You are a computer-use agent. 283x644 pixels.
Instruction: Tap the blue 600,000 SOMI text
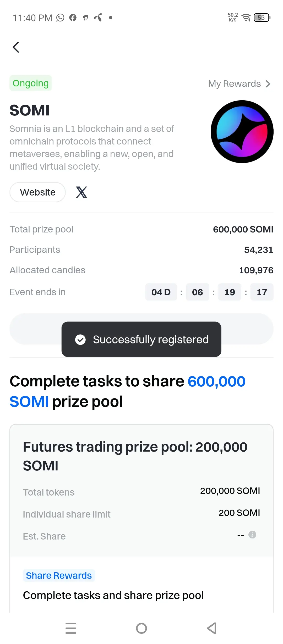pos(128,391)
